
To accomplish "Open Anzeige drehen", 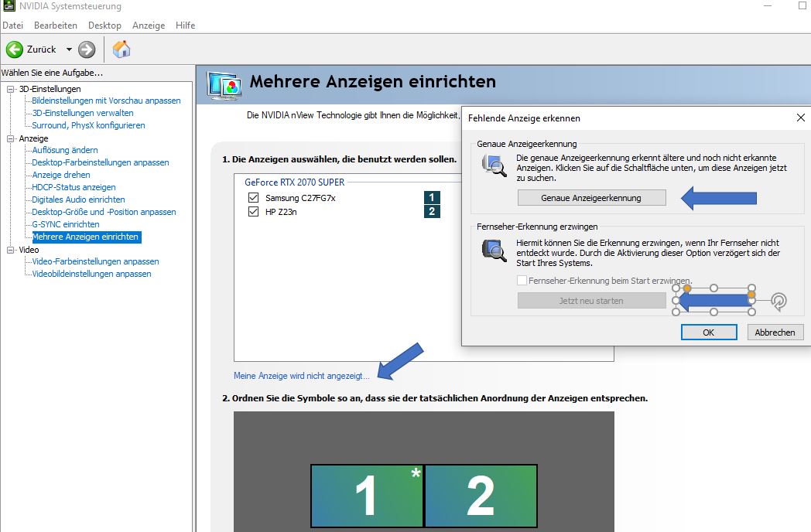I will [61, 176].
